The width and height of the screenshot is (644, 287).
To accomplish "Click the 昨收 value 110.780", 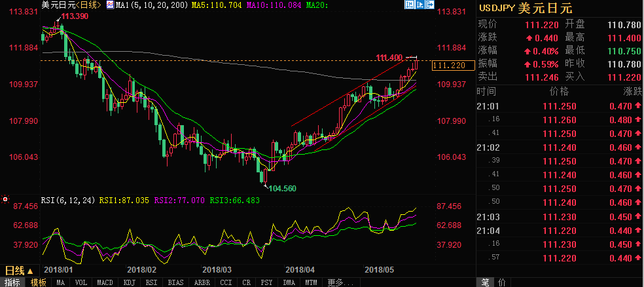I will coord(624,64).
